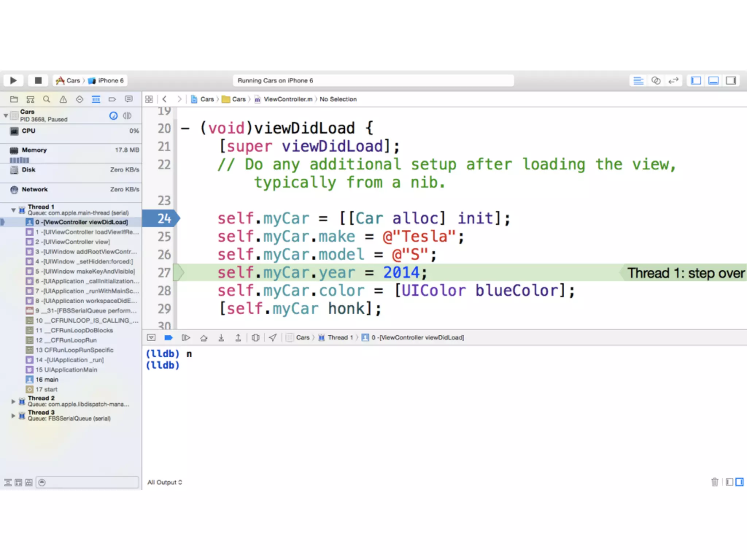Expand Thread 2 in debug navigator

pyautogui.click(x=13, y=401)
